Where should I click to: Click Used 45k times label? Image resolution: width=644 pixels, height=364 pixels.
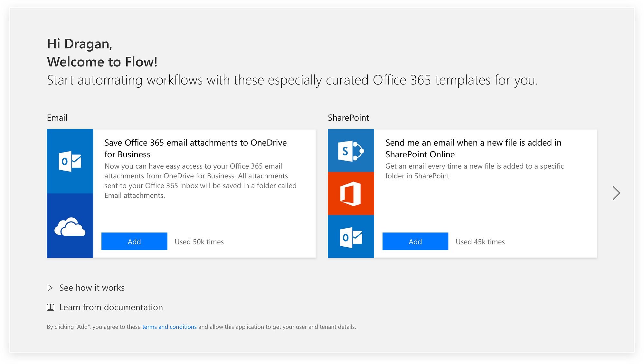(480, 242)
